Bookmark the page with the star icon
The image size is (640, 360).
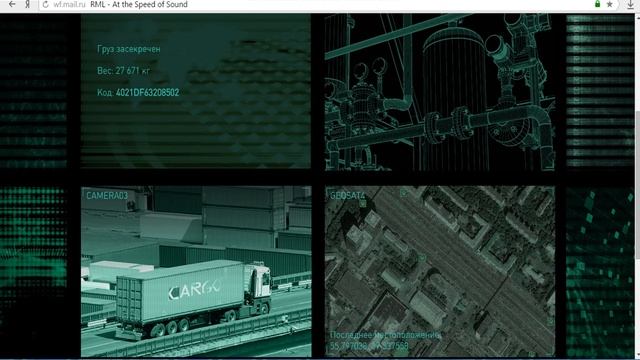coord(609,4)
